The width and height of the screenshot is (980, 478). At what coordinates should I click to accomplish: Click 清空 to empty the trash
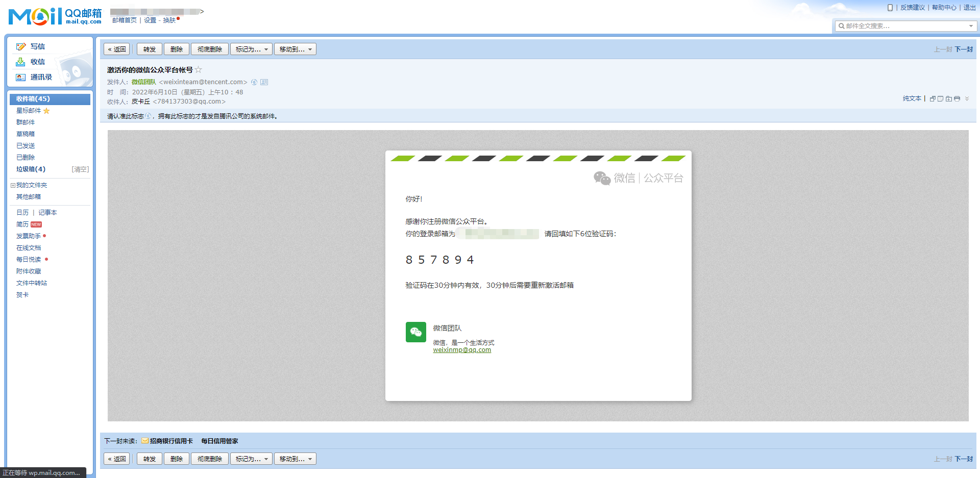coord(80,169)
